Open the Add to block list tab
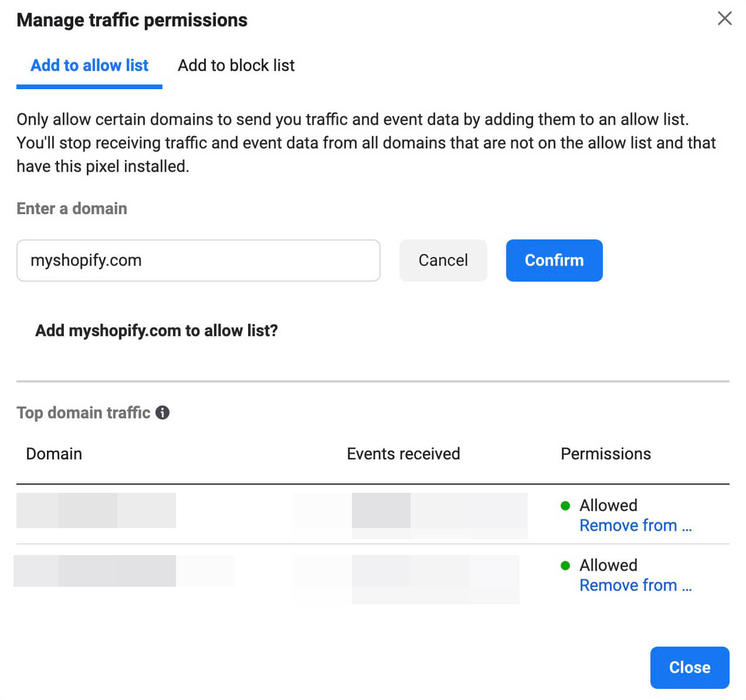This screenshot has height=700, width=746. 236,66
